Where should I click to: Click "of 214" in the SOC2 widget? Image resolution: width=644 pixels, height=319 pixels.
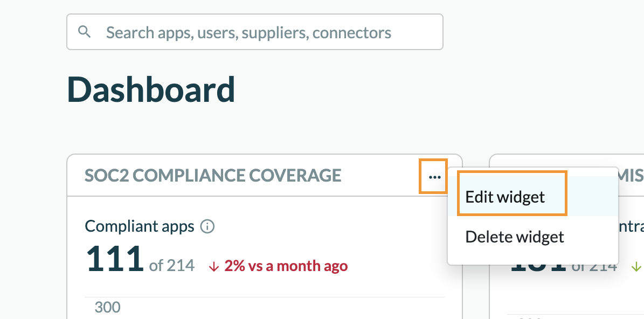172,266
